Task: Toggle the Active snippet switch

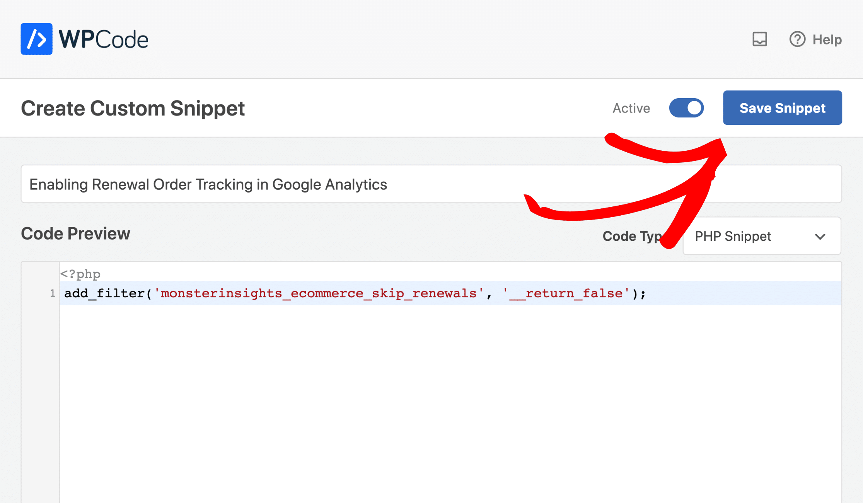Action: click(x=686, y=108)
